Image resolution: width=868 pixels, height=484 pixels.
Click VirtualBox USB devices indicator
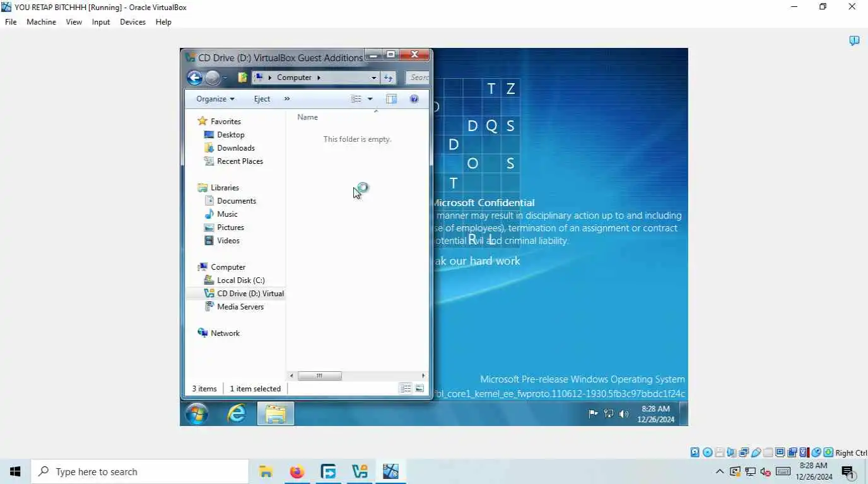coord(756,452)
